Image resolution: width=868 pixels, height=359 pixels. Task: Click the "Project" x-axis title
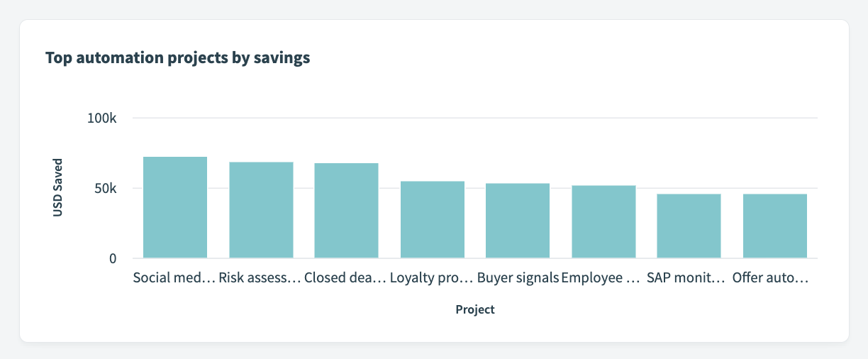(475, 309)
